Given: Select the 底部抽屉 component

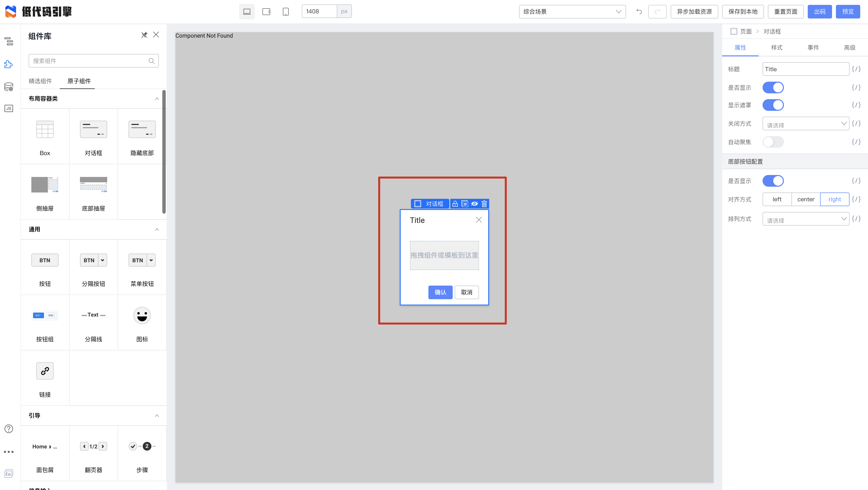Looking at the screenshot, I should tap(93, 192).
